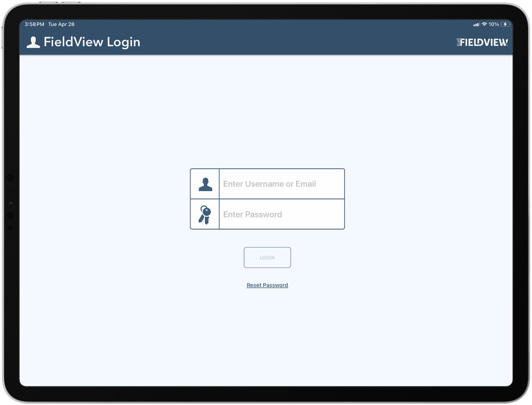Tap the battery charging indicator
532x405 pixels.
pos(505,25)
